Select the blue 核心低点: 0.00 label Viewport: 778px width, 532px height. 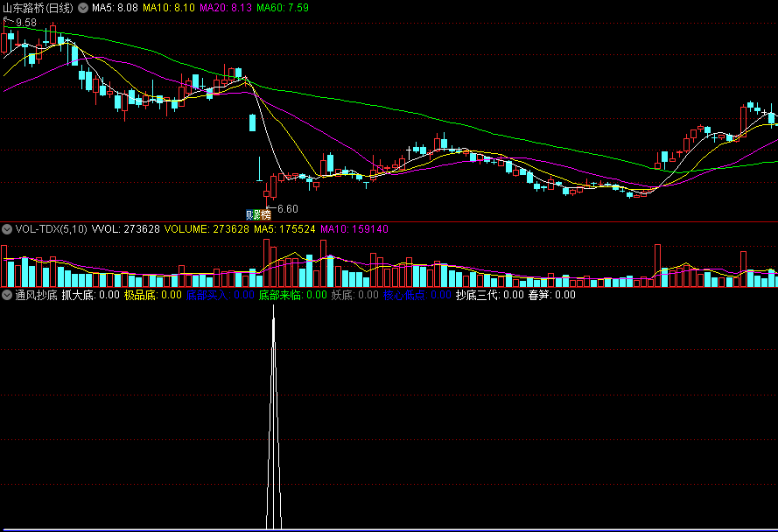pos(417,295)
